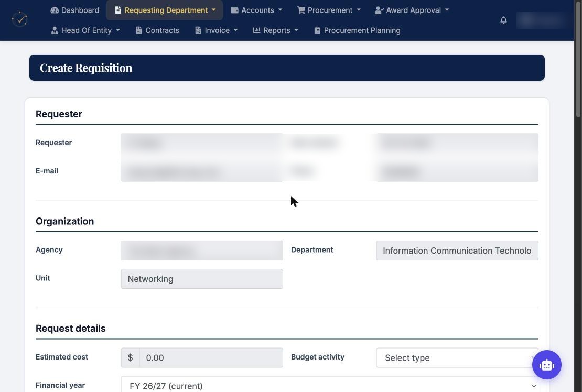582x392 pixels.
Task: Open the Accounts menu
Action: point(256,10)
